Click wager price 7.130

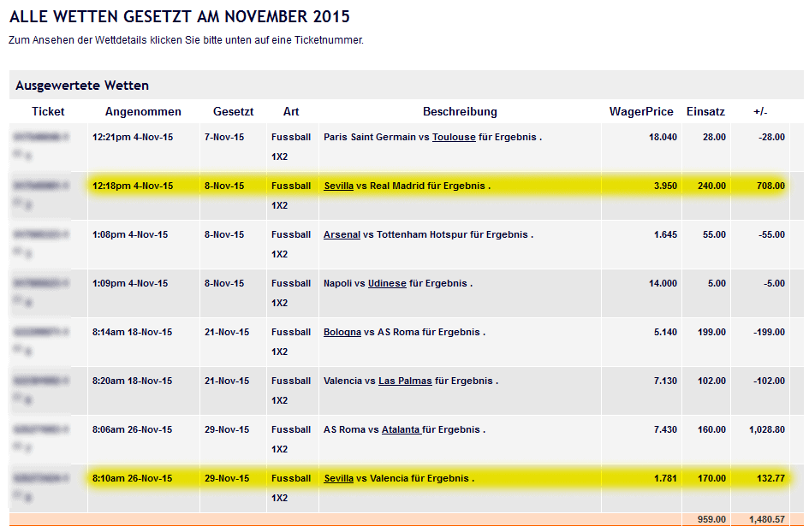(x=665, y=381)
